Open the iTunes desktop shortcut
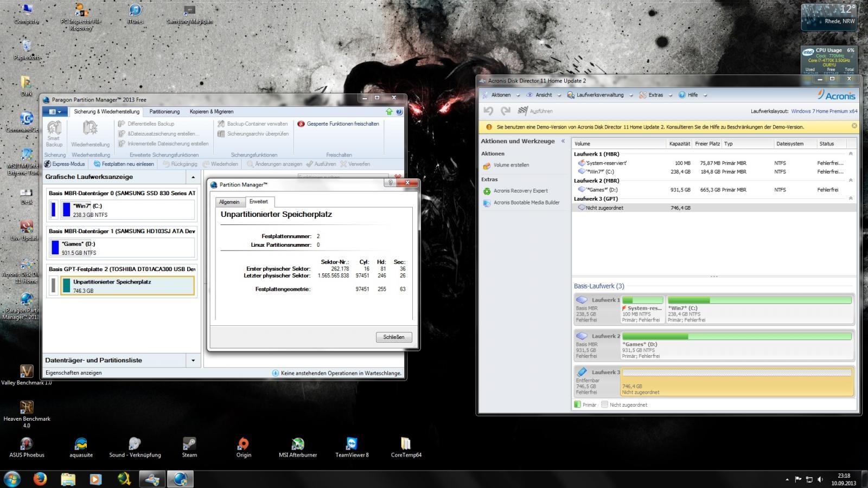Screen dimensions: 868x488 [135, 14]
